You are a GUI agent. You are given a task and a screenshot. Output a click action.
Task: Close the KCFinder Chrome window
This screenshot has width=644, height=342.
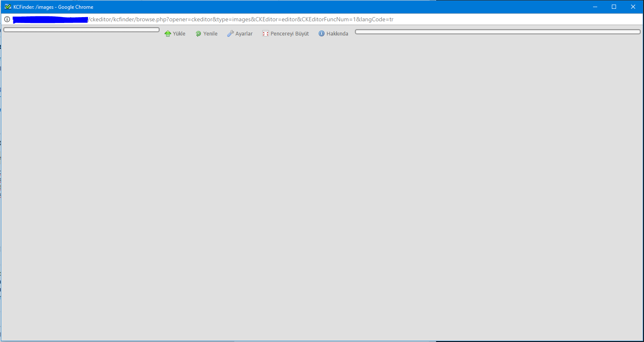[x=633, y=7]
